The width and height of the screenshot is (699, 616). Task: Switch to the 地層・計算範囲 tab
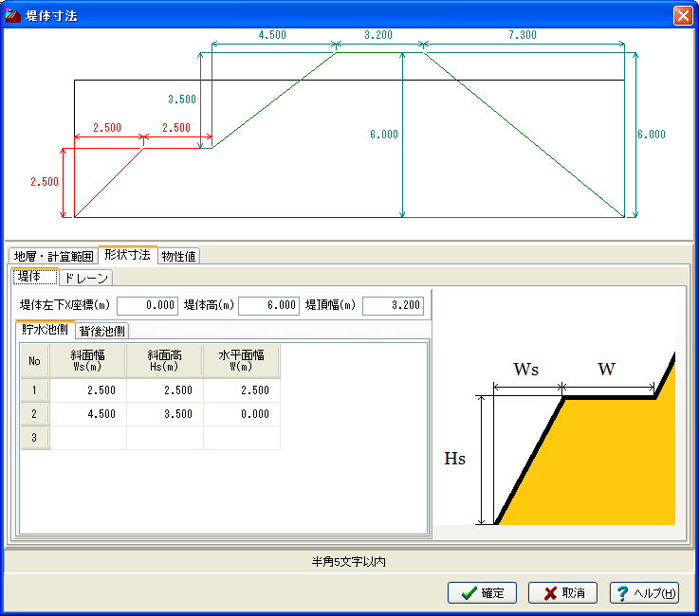coord(53,256)
